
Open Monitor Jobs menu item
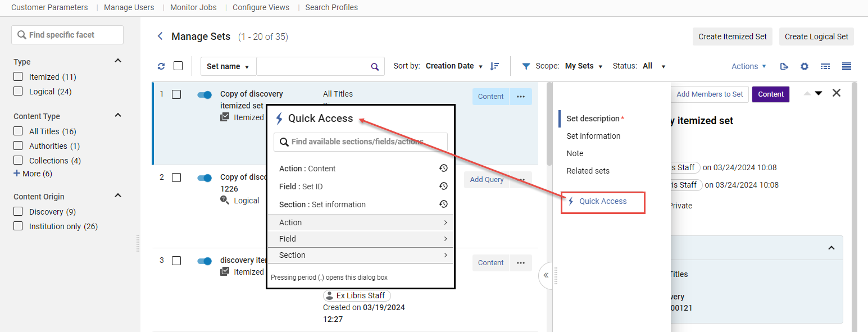[x=193, y=7]
